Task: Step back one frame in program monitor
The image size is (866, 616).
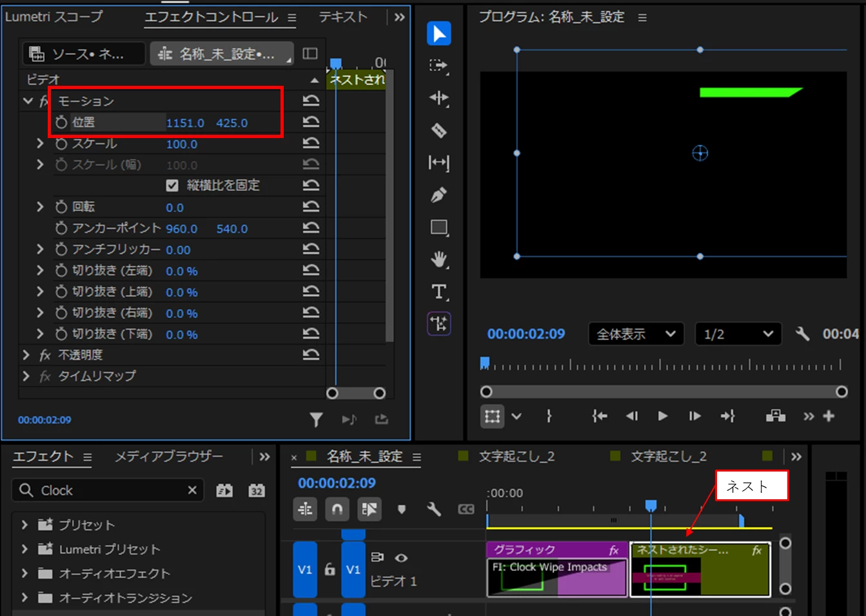Action: point(632,416)
